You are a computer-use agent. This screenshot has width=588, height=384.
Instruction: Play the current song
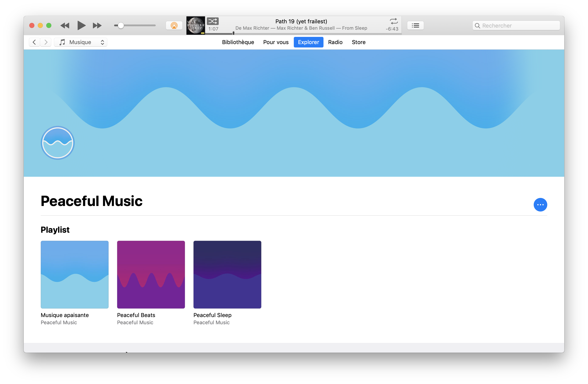click(x=81, y=25)
